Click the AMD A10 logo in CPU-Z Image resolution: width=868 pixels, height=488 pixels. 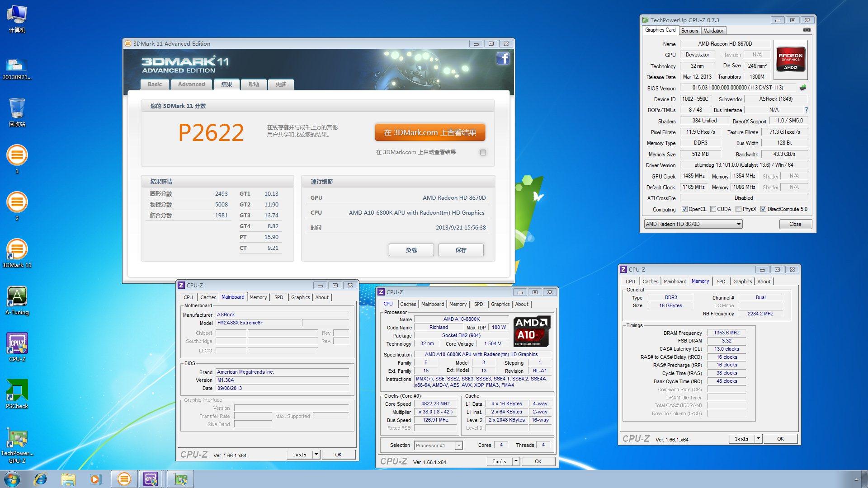pyautogui.click(x=532, y=331)
